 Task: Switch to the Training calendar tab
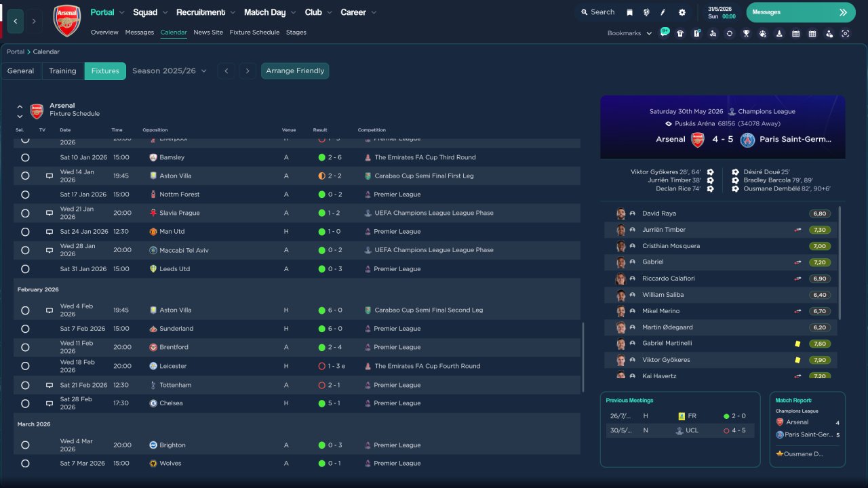tap(62, 71)
